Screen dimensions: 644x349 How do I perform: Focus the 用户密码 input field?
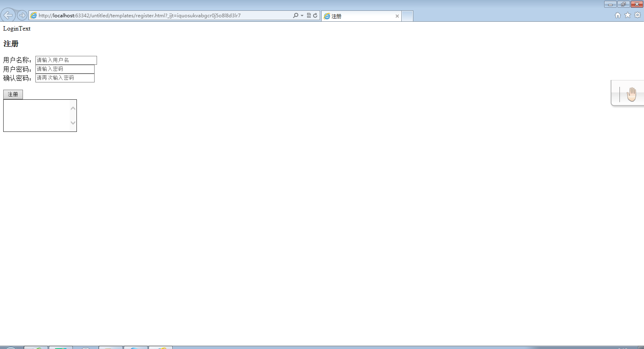(x=65, y=69)
